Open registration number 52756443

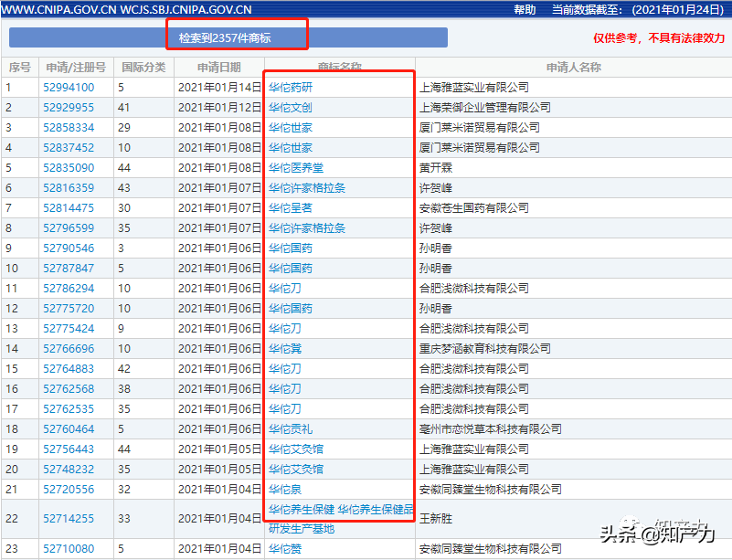(x=69, y=449)
